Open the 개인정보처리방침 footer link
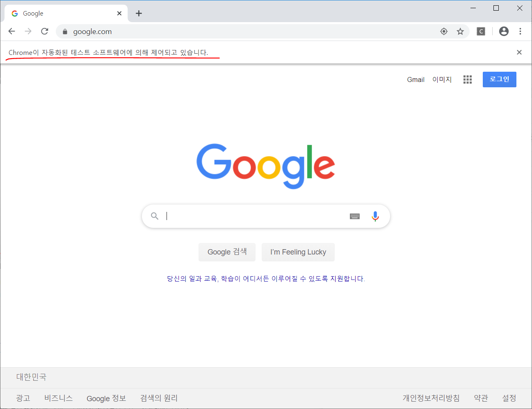This screenshot has height=409, width=532. tap(431, 398)
